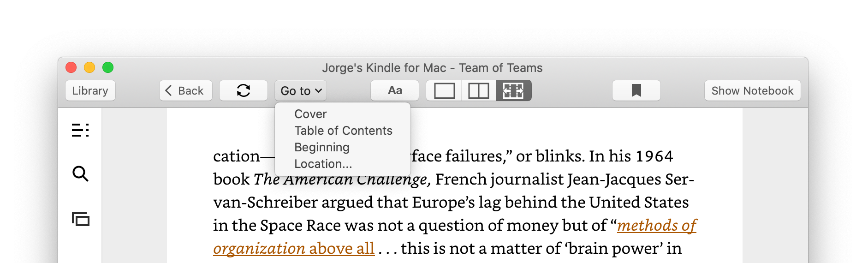Follow the 'organization above all' link
Image resolution: width=868 pixels, height=263 pixels.
coord(294,248)
